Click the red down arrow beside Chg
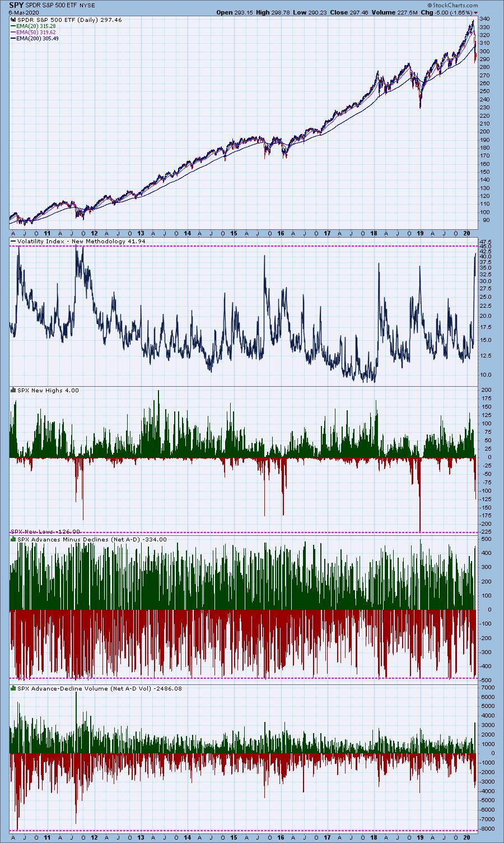504x843 pixels. (x=476, y=12)
